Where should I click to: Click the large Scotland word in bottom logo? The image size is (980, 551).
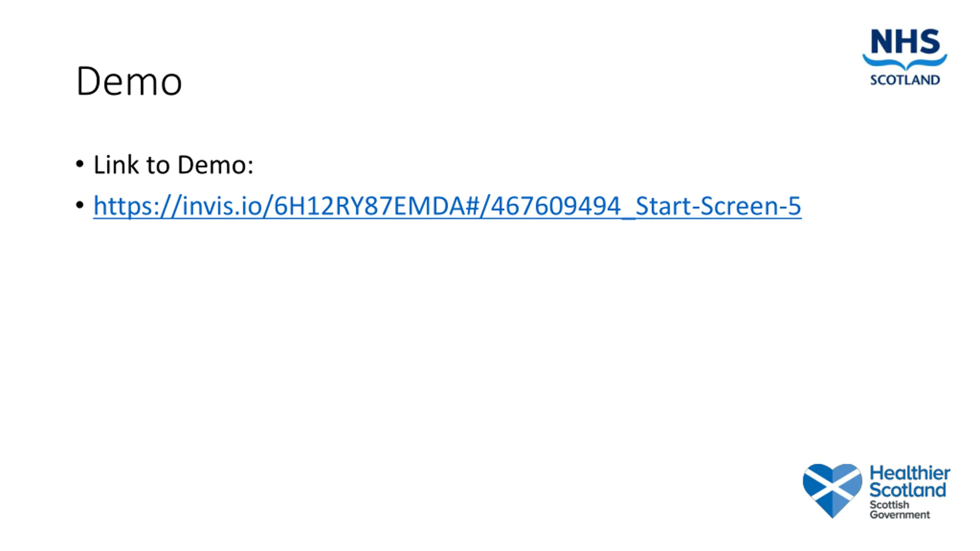click(x=908, y=490)
